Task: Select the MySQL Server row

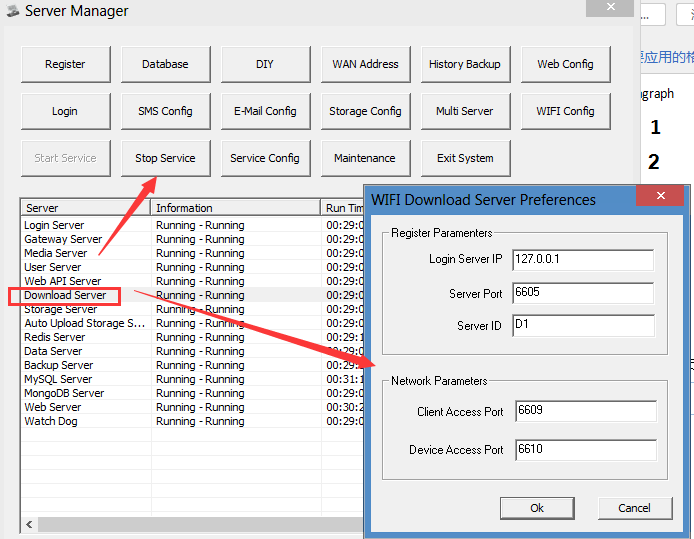Action: click(x=193, y=379)
